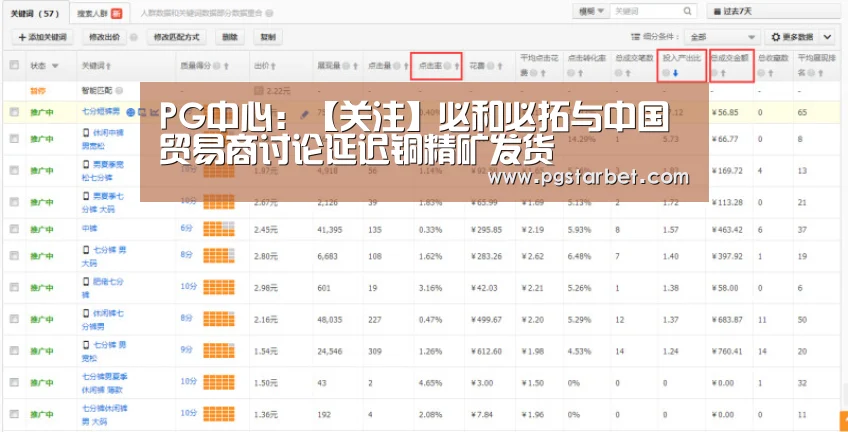Click the help icon beside 智能匹配
The height and width of the screenshot is (432, 848).
tap(119, 90)
